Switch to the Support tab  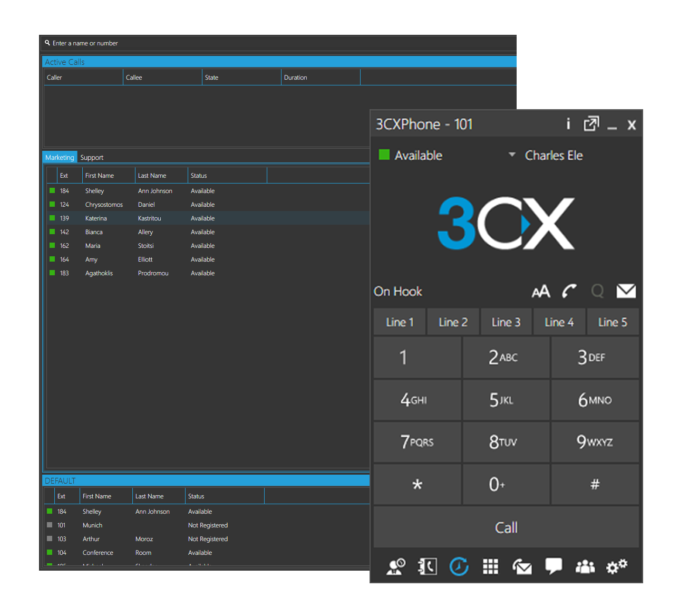pos(92,157)
